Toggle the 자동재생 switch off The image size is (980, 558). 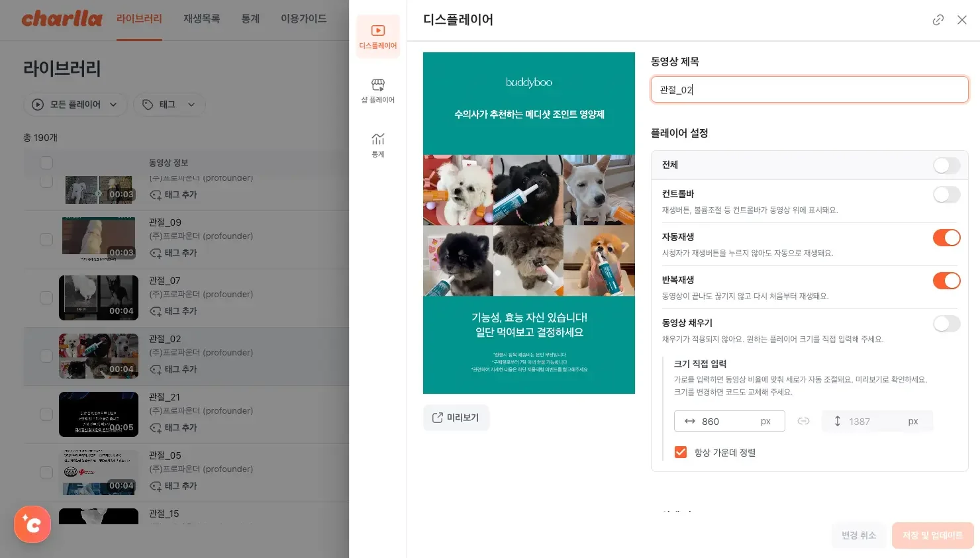(946, 238)
